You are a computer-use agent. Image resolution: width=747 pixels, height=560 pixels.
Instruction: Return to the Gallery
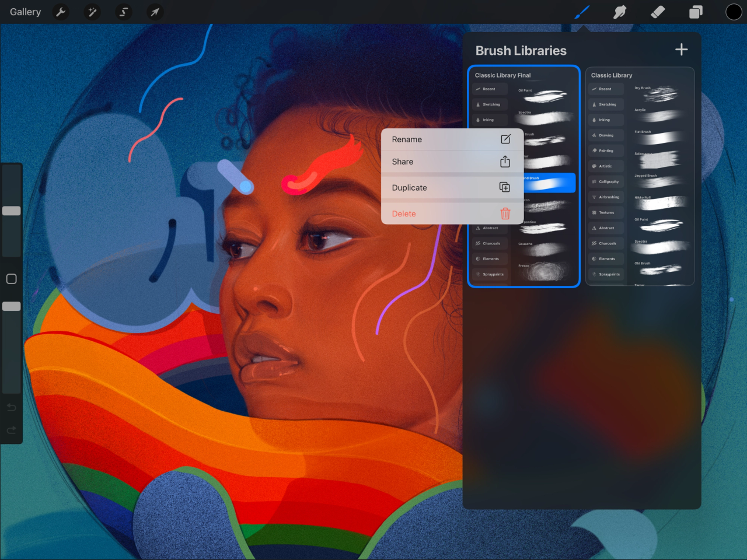coord(25,12)
